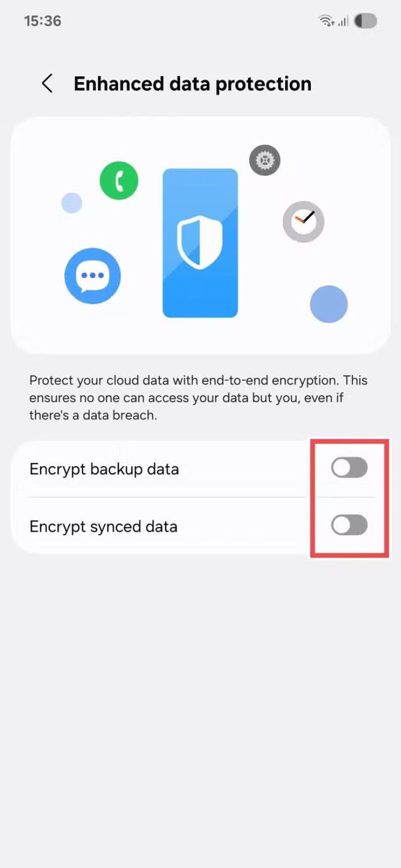The height and width of the screenshot is (868, 401).
Task: Tap the signal strength bars icon
Action: pos(343,21)
